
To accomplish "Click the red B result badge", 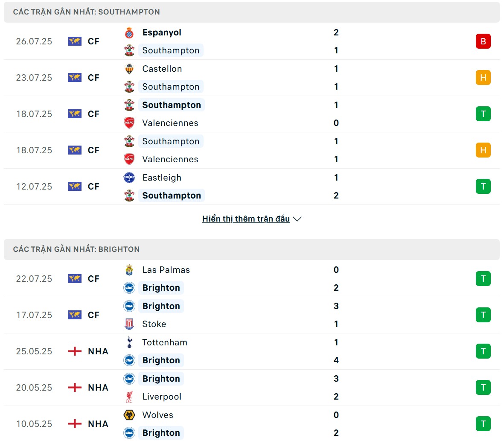I will 483,41.
